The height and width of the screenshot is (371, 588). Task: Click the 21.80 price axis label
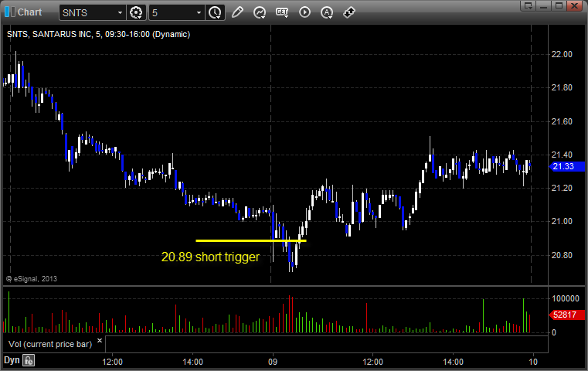click(x=562, y=88)
